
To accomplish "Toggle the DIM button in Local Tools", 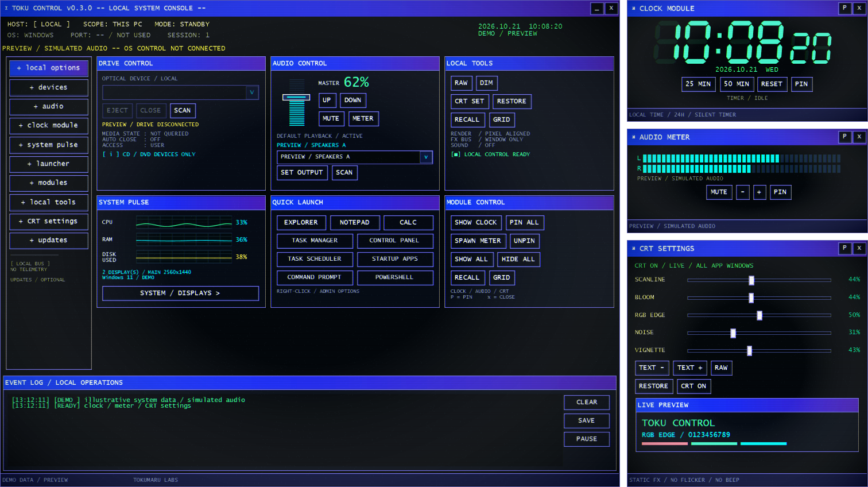I will click(x=486, y=83).
